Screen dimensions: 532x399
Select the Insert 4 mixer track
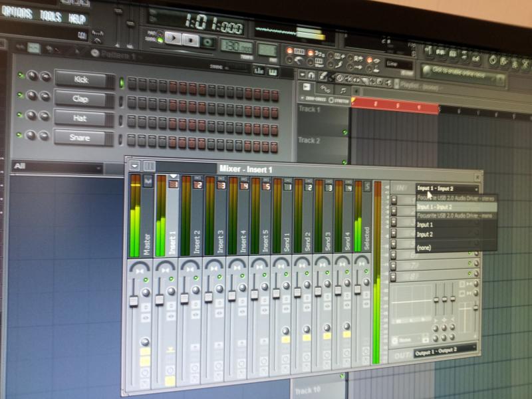tap(239, 215)
